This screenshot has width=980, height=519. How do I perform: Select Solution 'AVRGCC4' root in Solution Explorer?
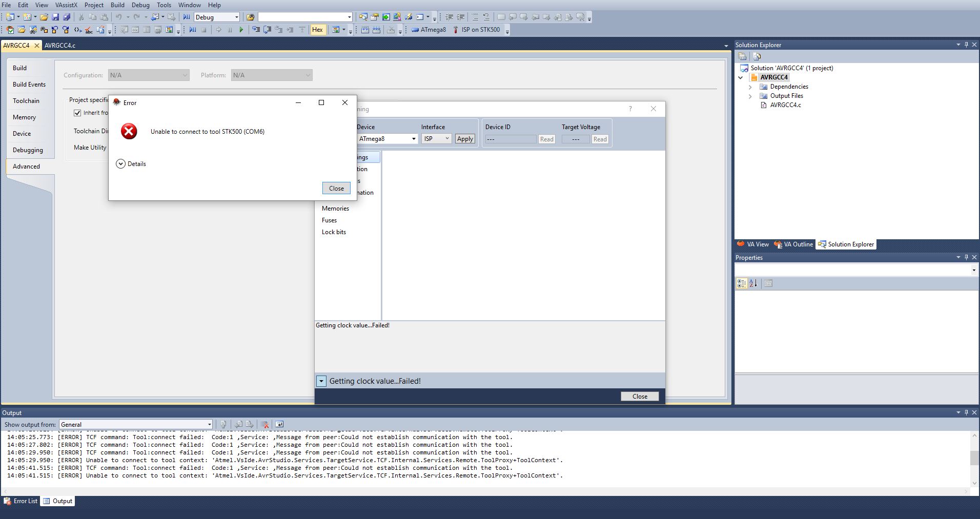coord(791,68)
